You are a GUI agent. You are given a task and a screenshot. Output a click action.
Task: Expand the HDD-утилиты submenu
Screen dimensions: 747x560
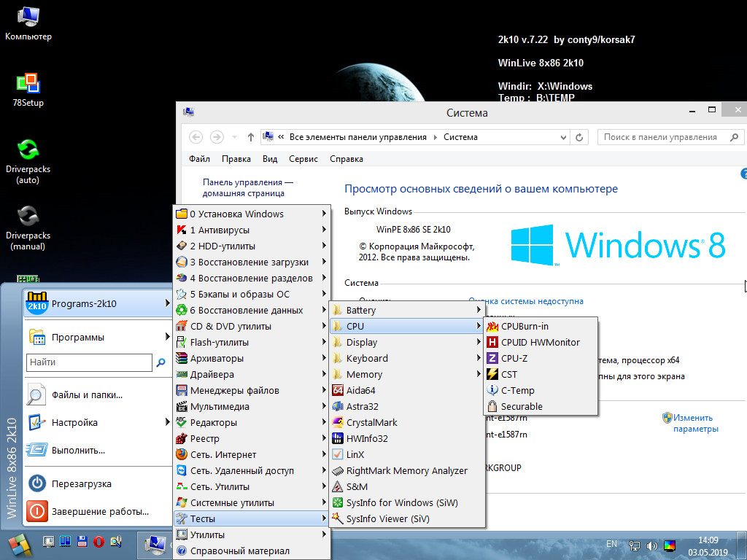[x=222, y=246]
